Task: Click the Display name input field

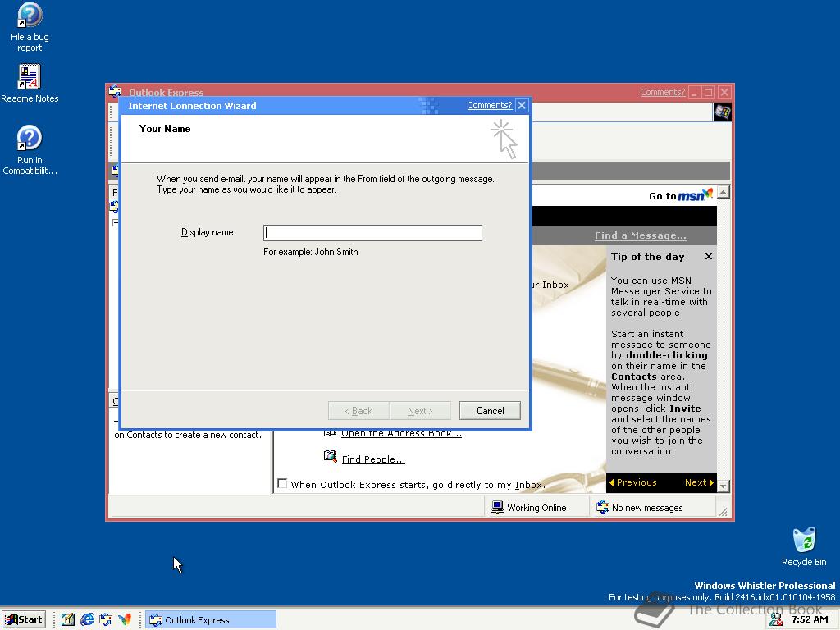Action: tap(373, 232)
